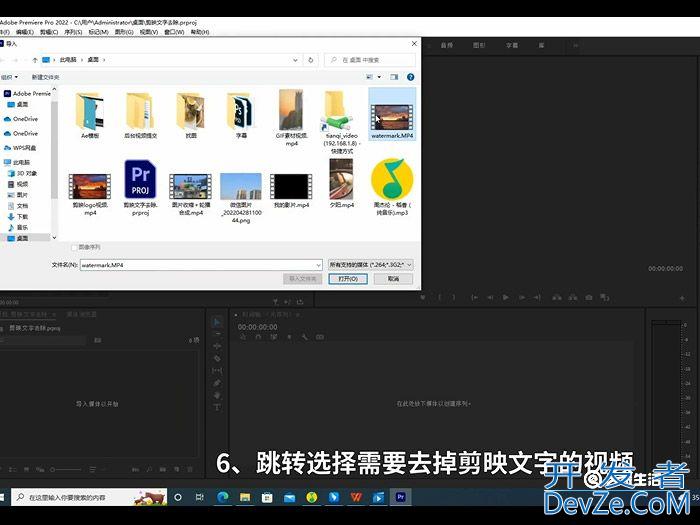Tick the 图像序列 checkbox

pos(74,247)
